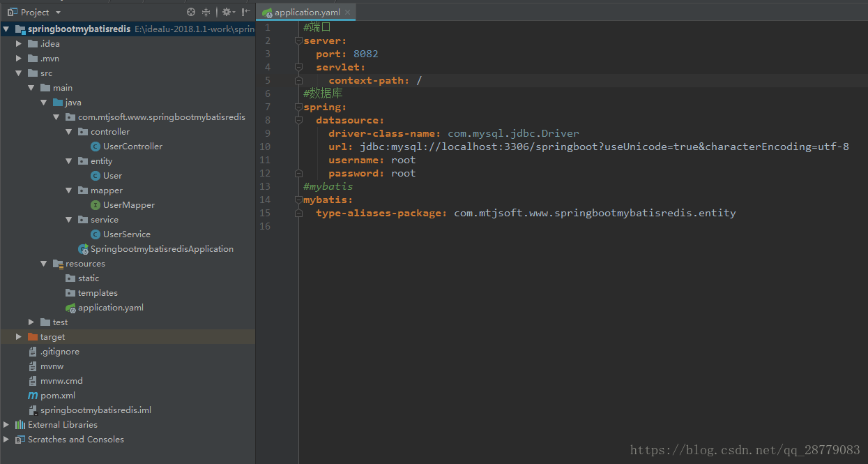Click the java source folder icon
This screenshot has width=868, height=464.
pos(58,103)
